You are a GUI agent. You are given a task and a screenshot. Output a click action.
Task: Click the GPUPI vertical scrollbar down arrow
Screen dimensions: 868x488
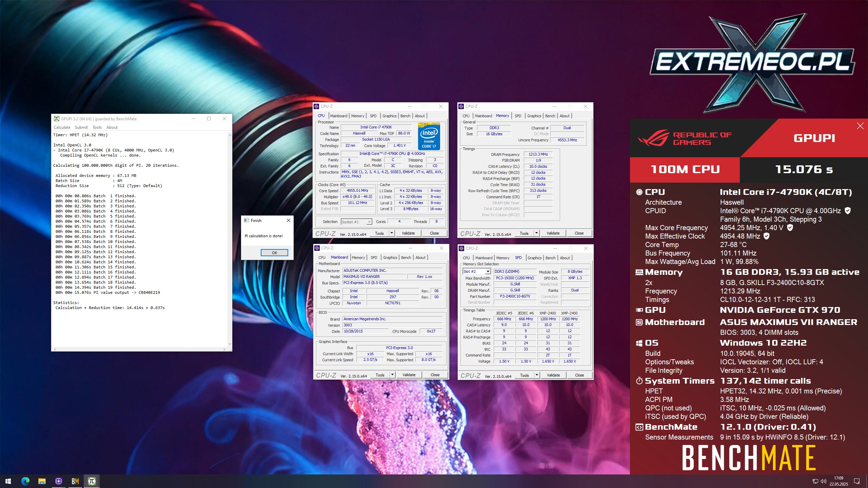point(230,344)
